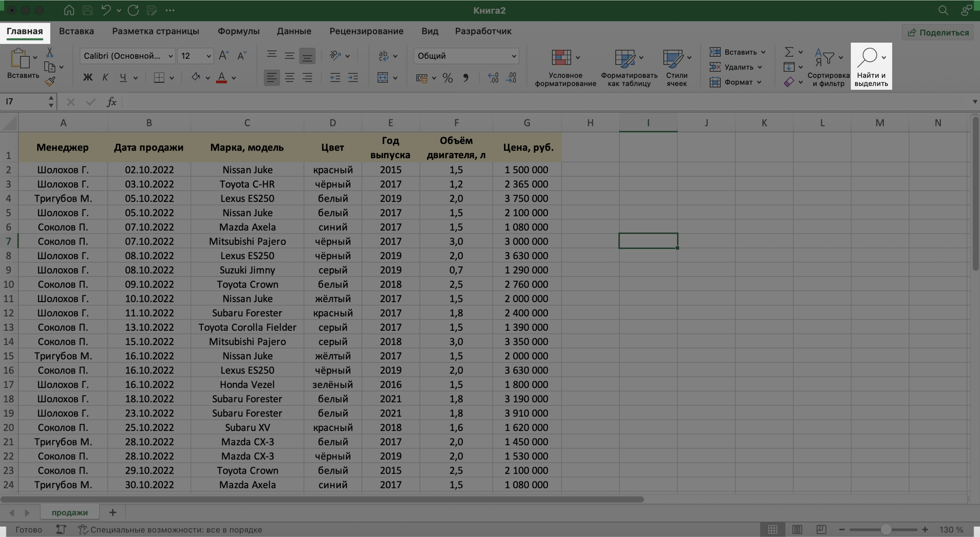Screen dimensions: 980x537
Task: Open the Разметка страницы tab
Action: click(x=156, y=31)
